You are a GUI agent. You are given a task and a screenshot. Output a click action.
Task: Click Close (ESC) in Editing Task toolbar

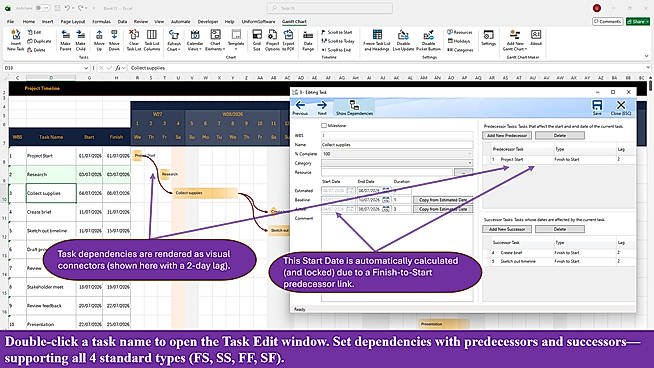pos(621,108)
